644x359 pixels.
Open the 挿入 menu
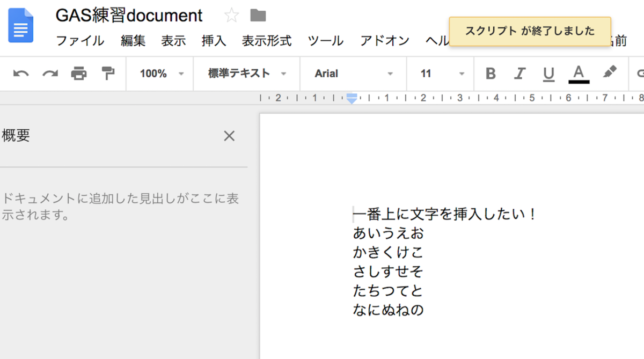[214, 41]
